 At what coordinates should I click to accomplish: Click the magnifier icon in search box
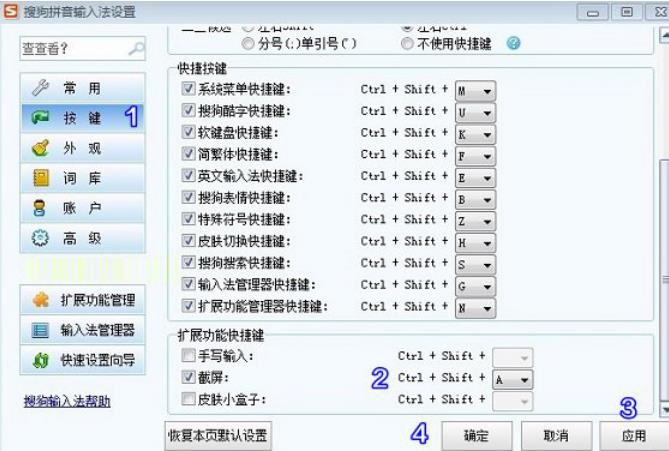(136, 49)
